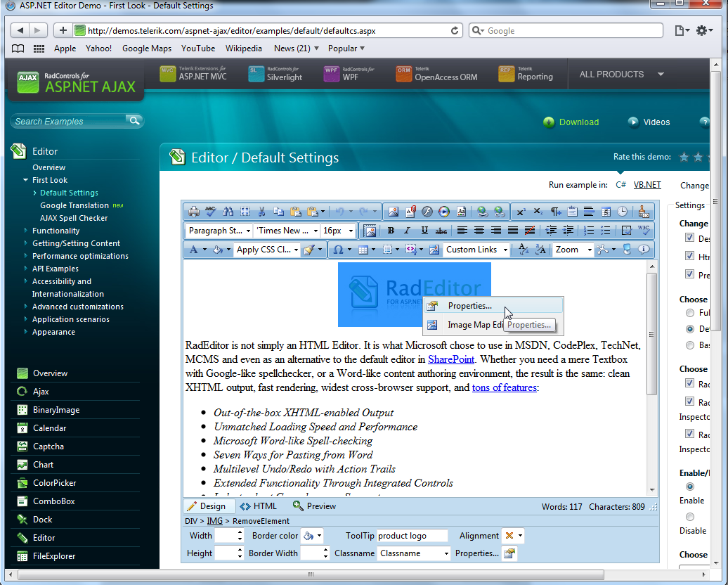The height and width of the screenshot is (585, 728).
Task: Select the Design mode tab
Action: point(209,506)
